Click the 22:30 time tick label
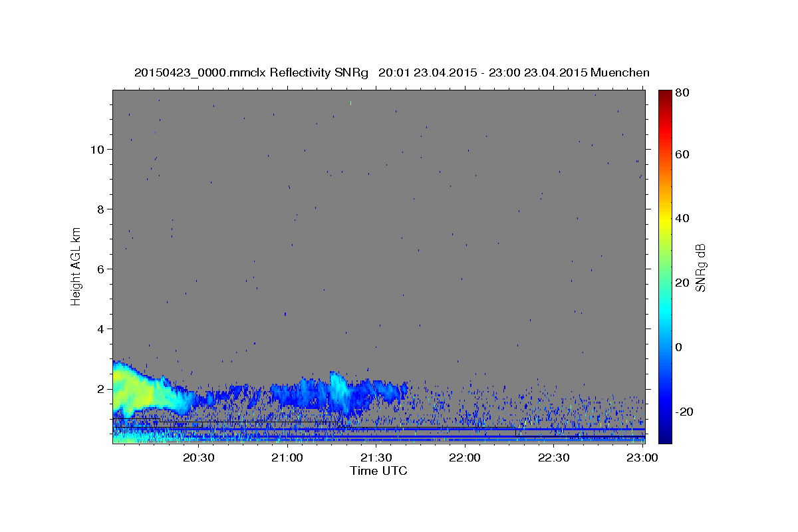 coord(554,458)
